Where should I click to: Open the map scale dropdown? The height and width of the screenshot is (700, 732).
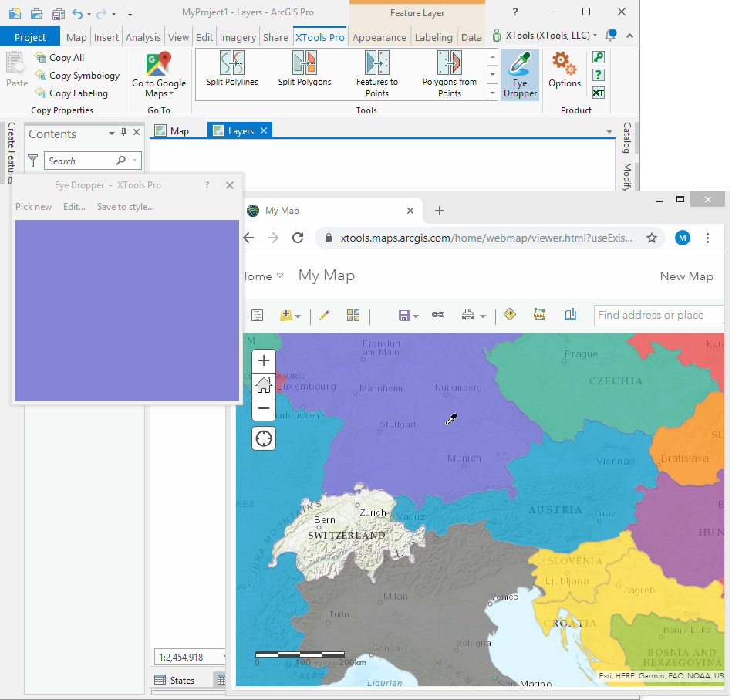(224, 658)
